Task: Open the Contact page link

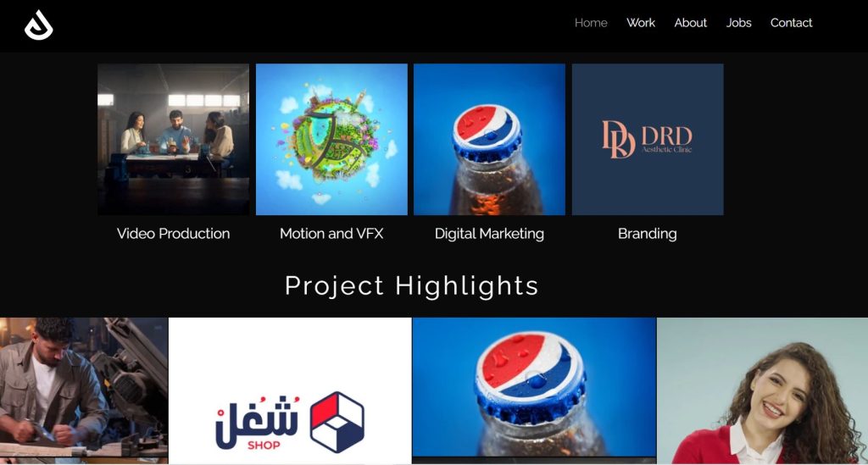Action: click(x=791, y=23)
